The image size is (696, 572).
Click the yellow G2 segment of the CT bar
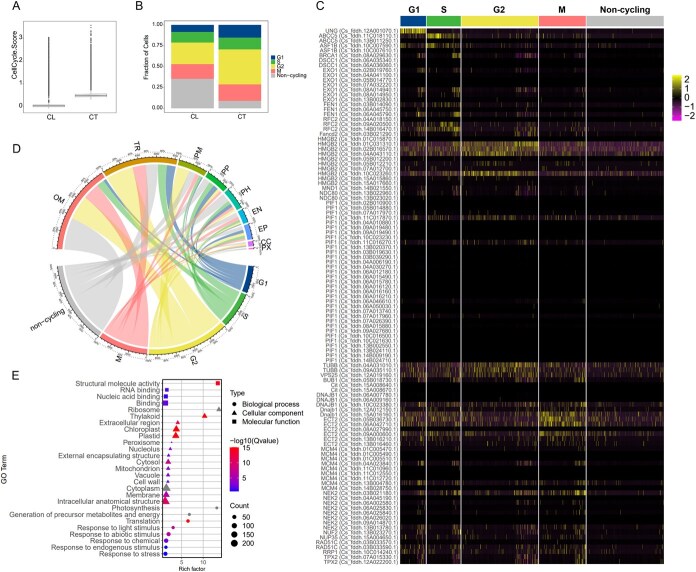(x=240, y=67)
